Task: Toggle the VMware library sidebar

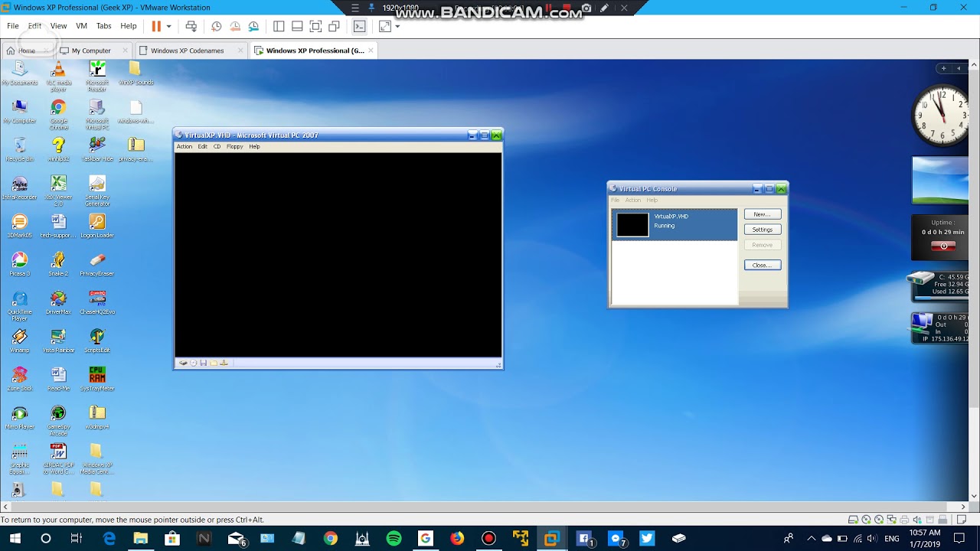Action: pyautogui.click(x=279, y=26)
